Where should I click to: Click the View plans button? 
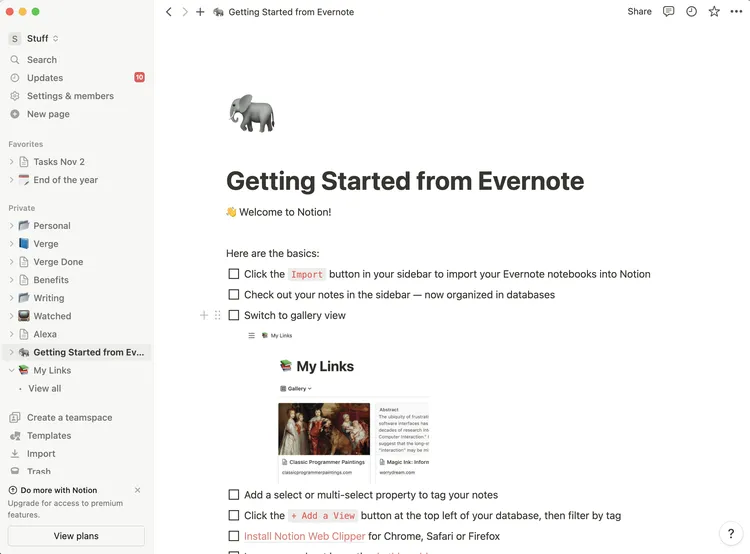[76, 536]
